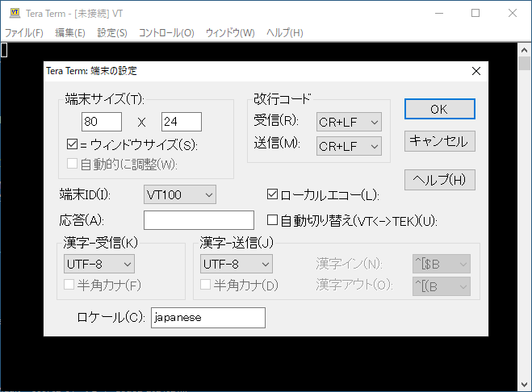
Task: Open the 漢字-送信(J) UTF-8 dropdown
Action: (237, 264)
